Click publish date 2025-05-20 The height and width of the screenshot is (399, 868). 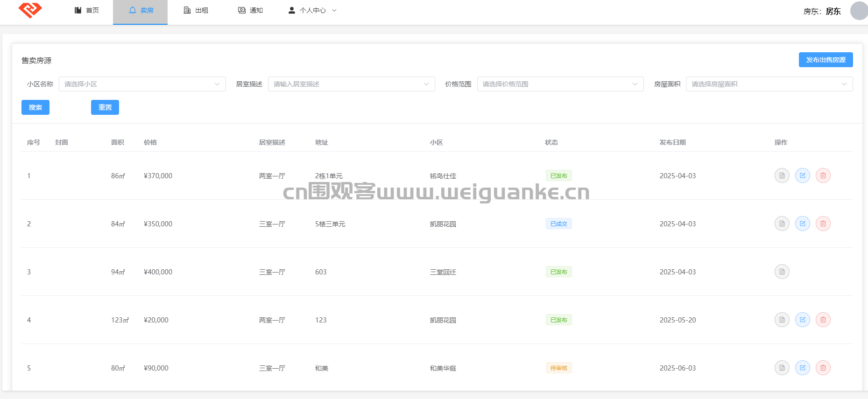pyautogui.click(x=677, y=320)
